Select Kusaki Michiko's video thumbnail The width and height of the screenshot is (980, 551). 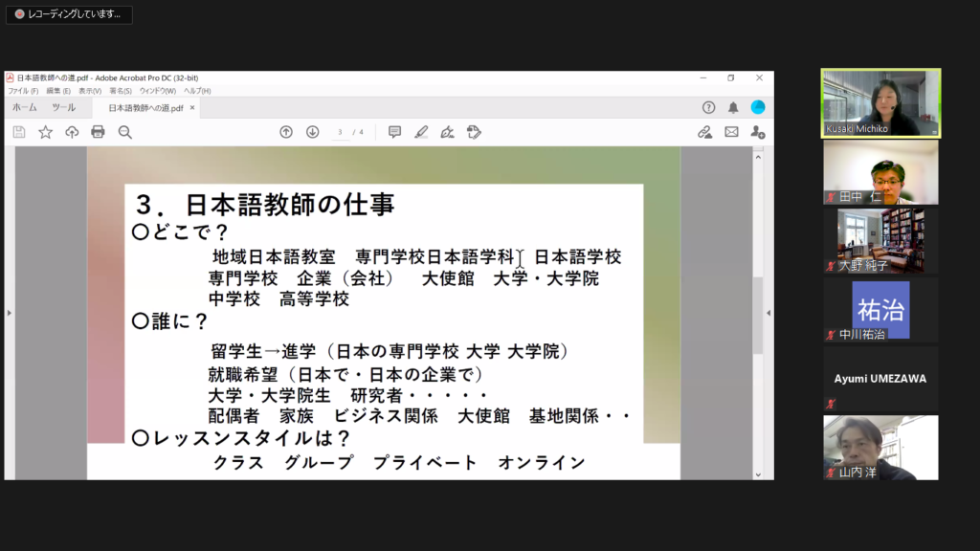(x=880, y=102)
